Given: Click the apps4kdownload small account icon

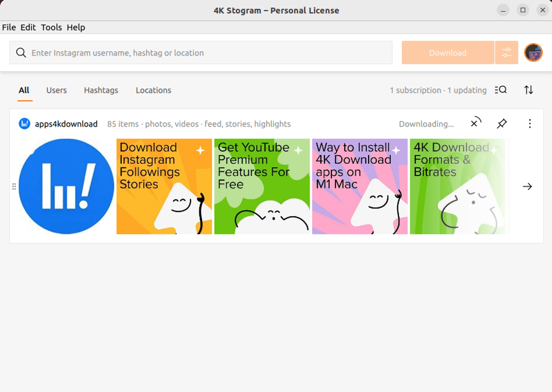Looking at the screenshot, I should (x=24, y=124).
